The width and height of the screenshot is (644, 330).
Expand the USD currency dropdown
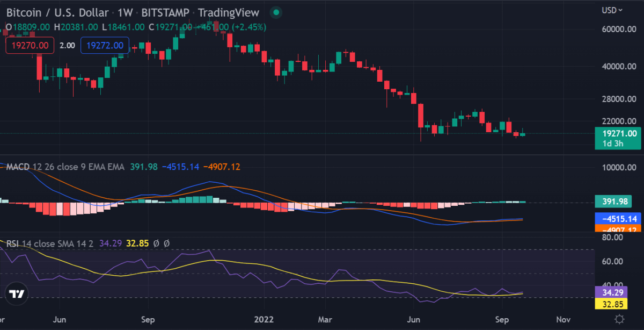coord(612,10)
